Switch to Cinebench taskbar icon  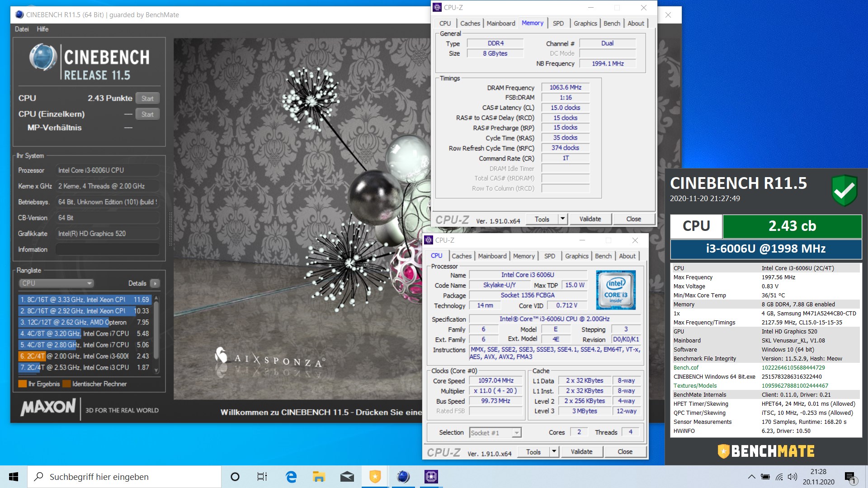coord(403,477)
